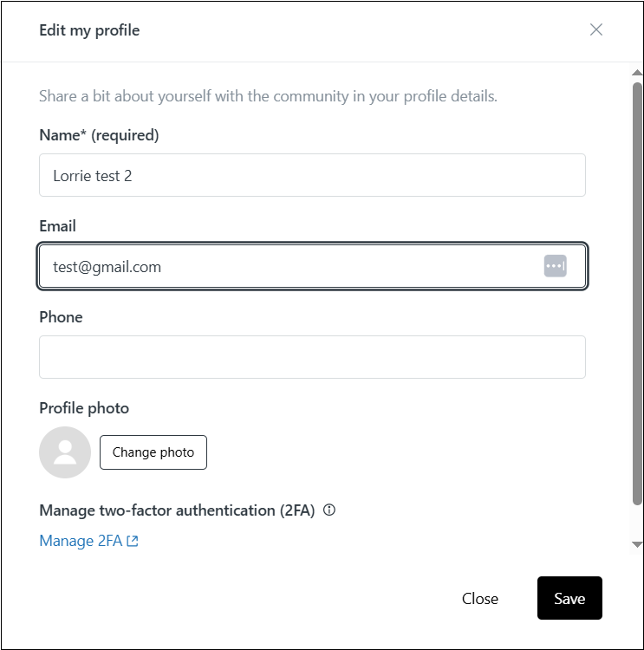The image size is (644, 650).
Task: Click the Close button at the bottom
Action: tap(479, 599)
